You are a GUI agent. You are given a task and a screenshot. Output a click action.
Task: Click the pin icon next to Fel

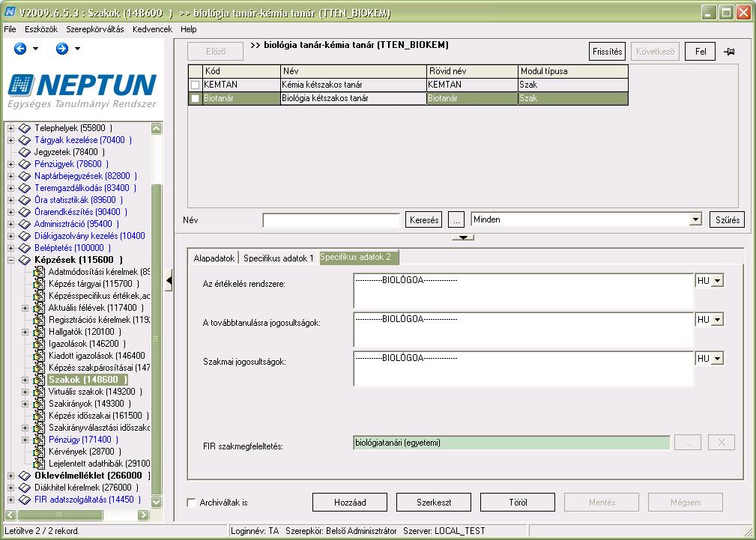[729, 52]
